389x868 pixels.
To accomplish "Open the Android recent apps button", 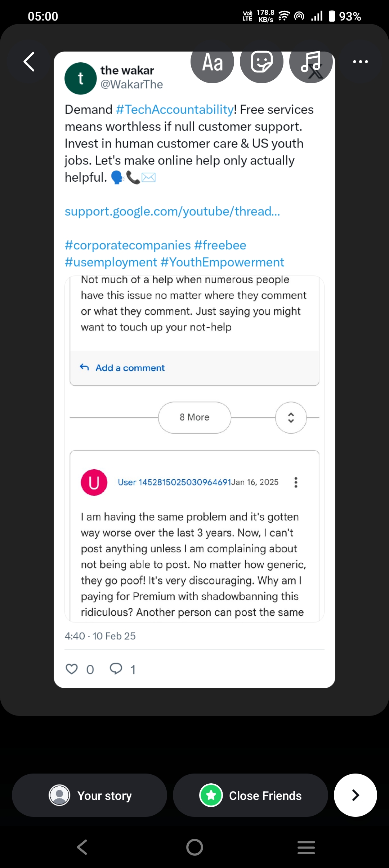I will coord(306,847).
